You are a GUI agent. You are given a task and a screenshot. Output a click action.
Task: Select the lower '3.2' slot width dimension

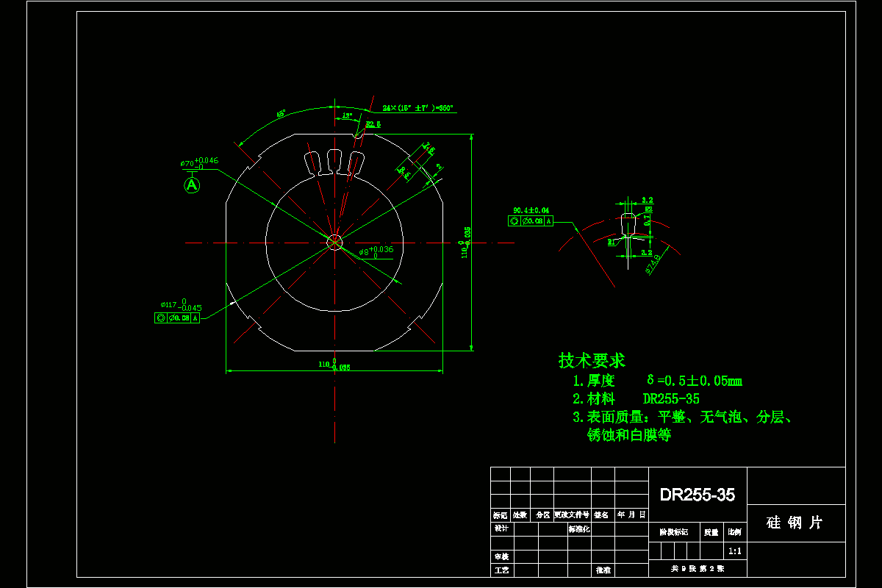[x=647, y=252]
